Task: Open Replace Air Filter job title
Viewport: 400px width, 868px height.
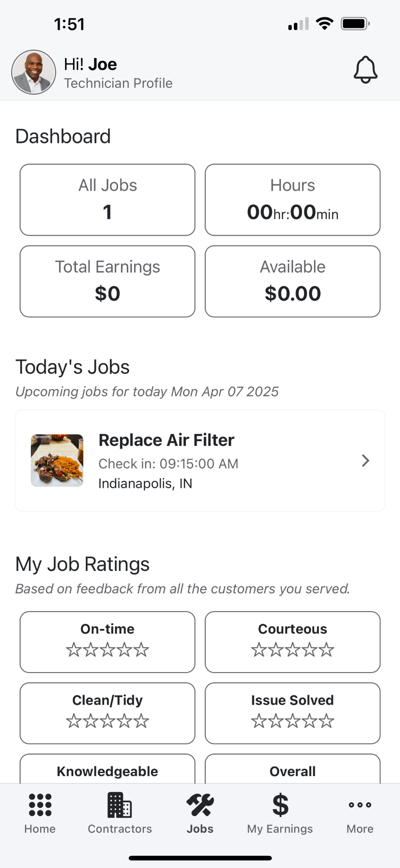Action: 166,440
